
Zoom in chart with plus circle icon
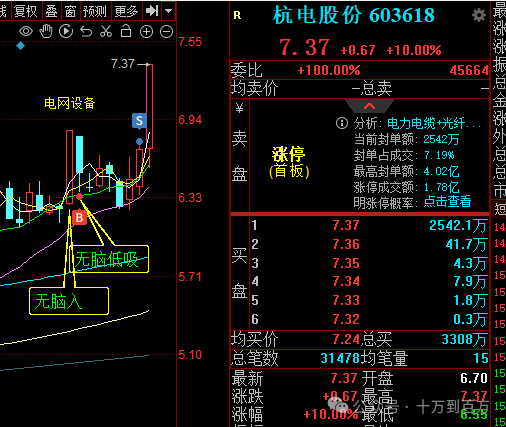pyautogui.click(x=146, y=32)
